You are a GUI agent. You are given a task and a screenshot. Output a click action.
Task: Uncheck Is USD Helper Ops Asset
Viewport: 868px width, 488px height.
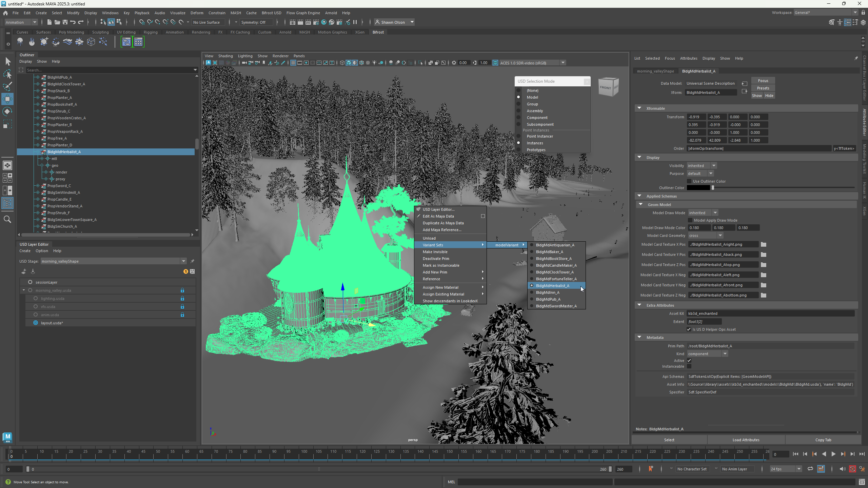pos(690,329)
